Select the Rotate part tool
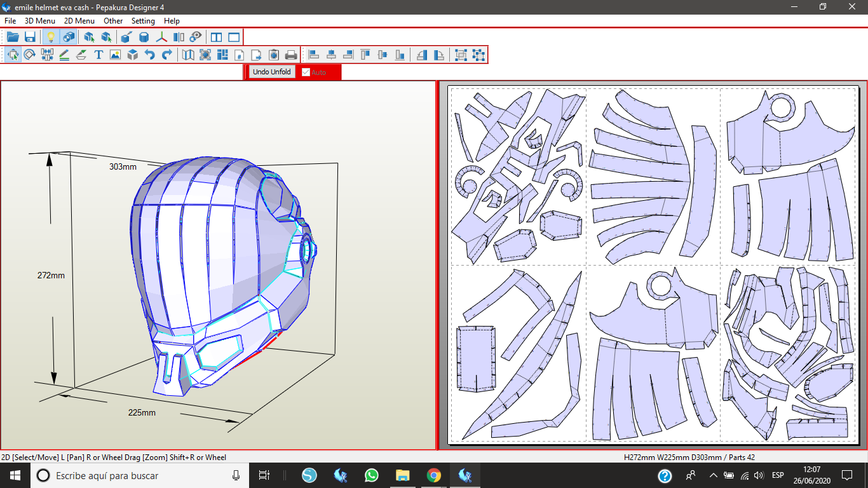 pyautogui.click(x=30, y=55)
